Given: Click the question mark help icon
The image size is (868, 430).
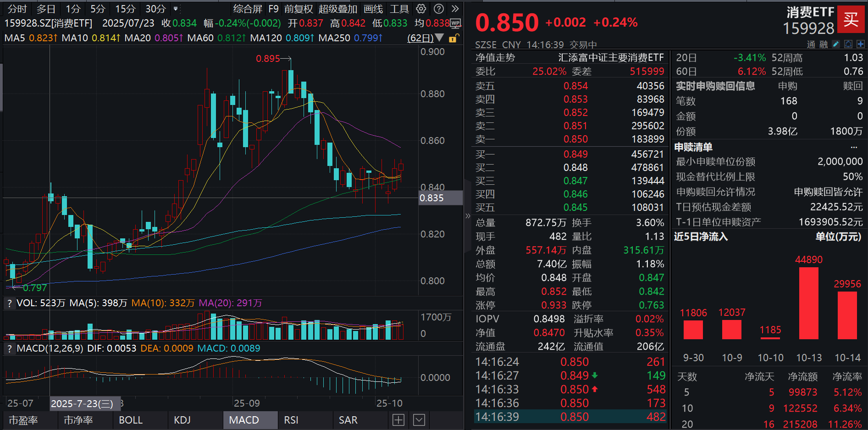Looking at the screenshot, I should click(439, 8).
